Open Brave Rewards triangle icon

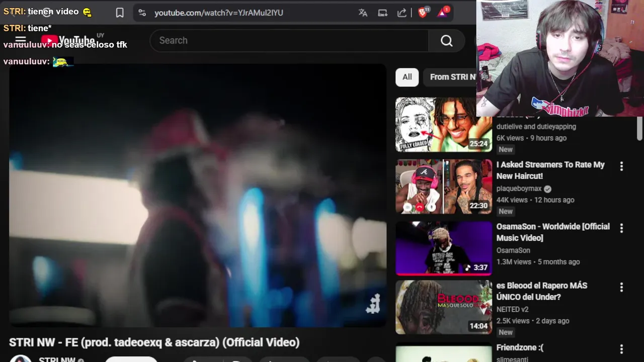(442, 12)
